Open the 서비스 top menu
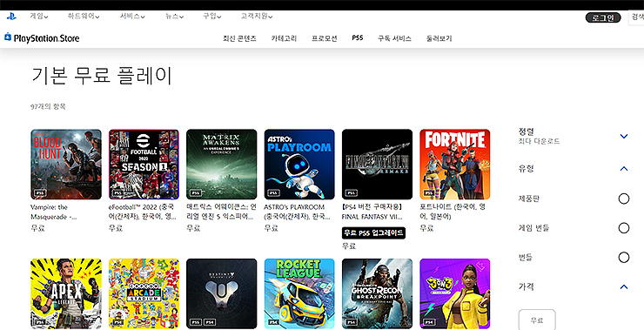 click(132, 17)
